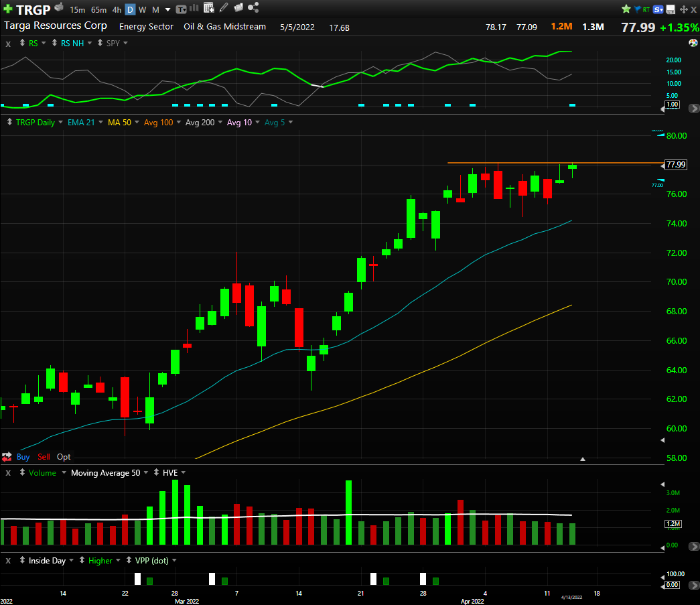Click the Buy/Sell swap arrows icon
Screen dimensions: 700x605
pyautogui.click(x=7, y=457)
